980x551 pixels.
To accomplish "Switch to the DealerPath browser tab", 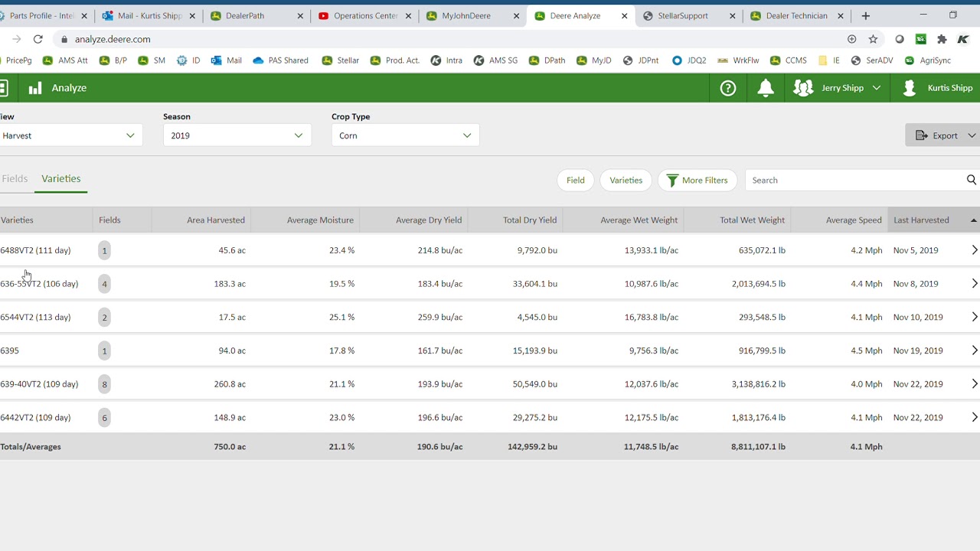I will (256, 15).
